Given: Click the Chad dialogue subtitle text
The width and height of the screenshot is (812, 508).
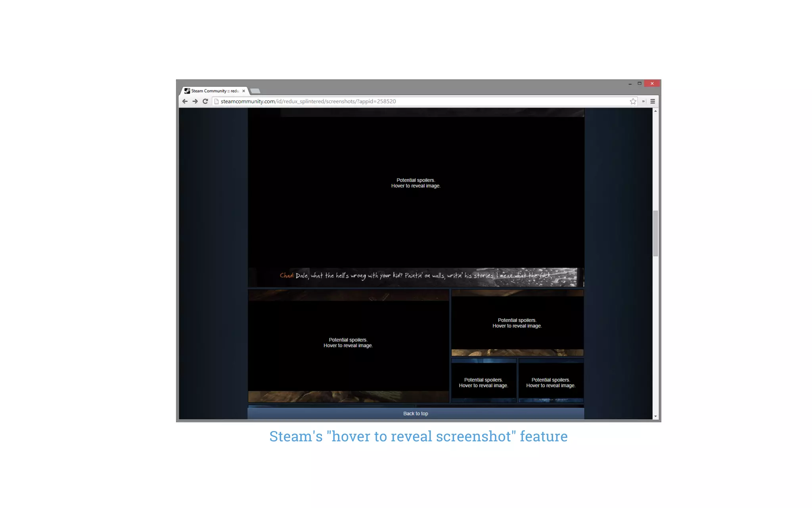Looking at the screenshot, I should pyautogui.click(x=415, y=275).
